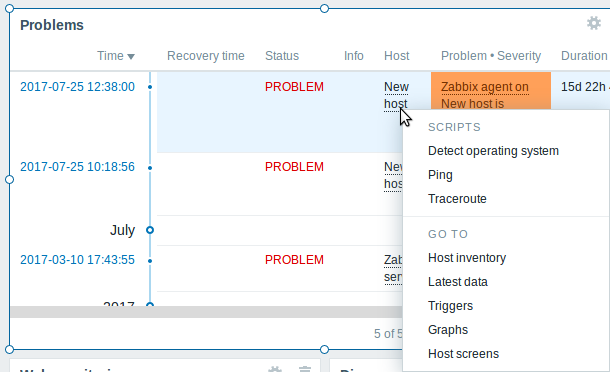Click the top-center widget resize handle
This screenshot has width=610, height=372.
coord(324,9)
